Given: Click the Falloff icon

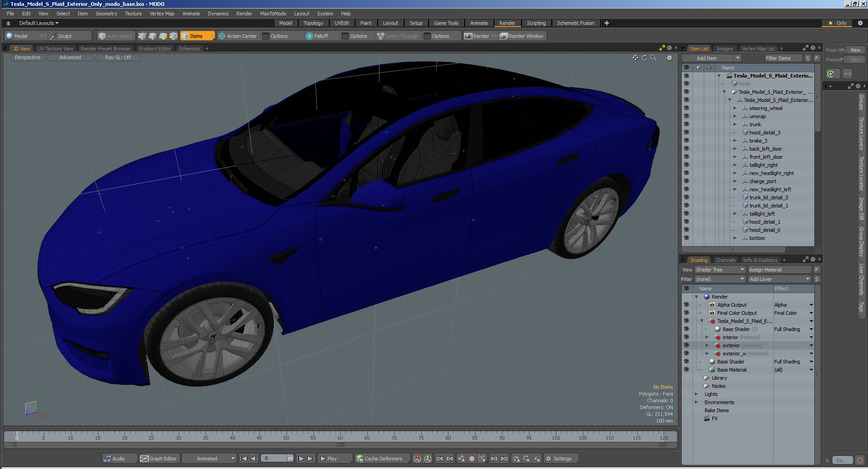Looking at the screenshot, I should point(309,36).
